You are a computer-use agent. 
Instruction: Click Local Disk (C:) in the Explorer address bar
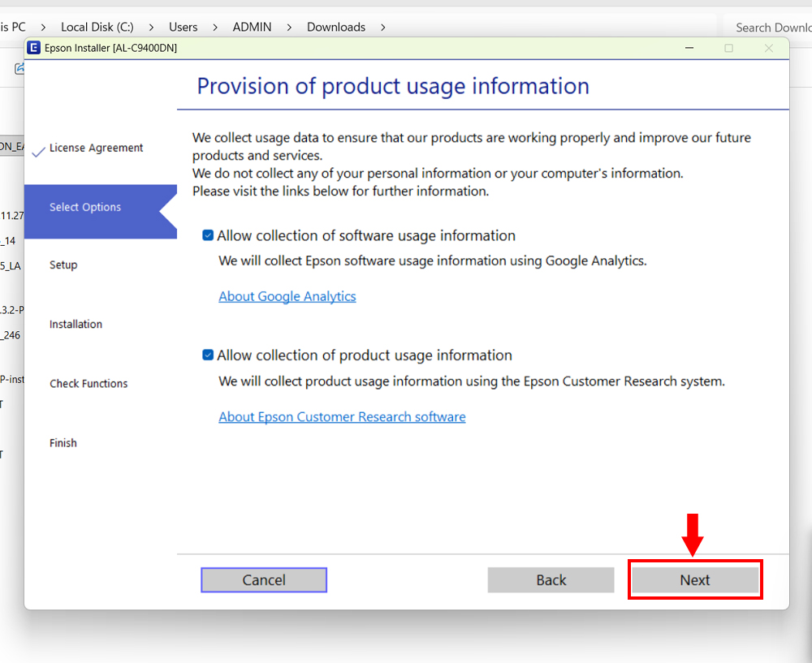click(97, 27)
